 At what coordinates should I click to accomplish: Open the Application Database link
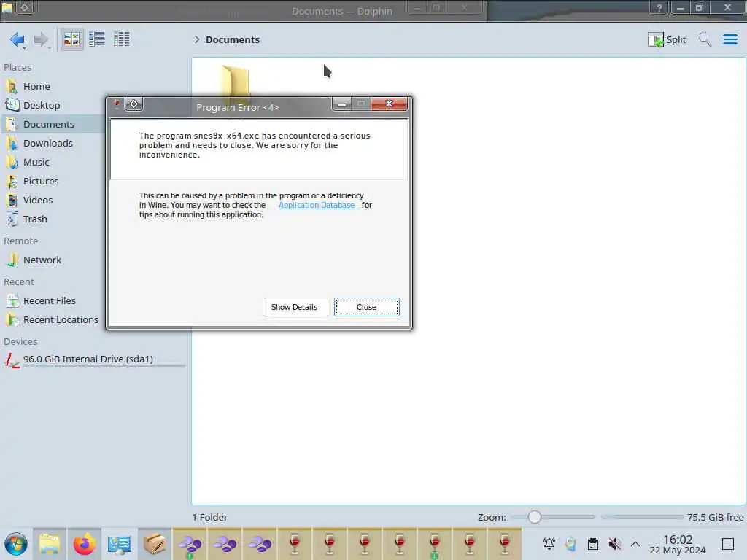click(x=317, y=205)
